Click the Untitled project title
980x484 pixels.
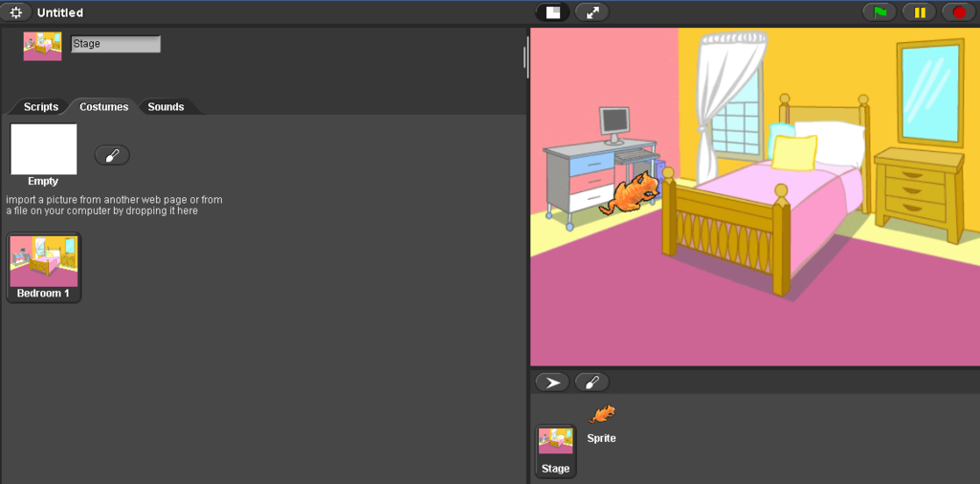[x=60, y=13]
